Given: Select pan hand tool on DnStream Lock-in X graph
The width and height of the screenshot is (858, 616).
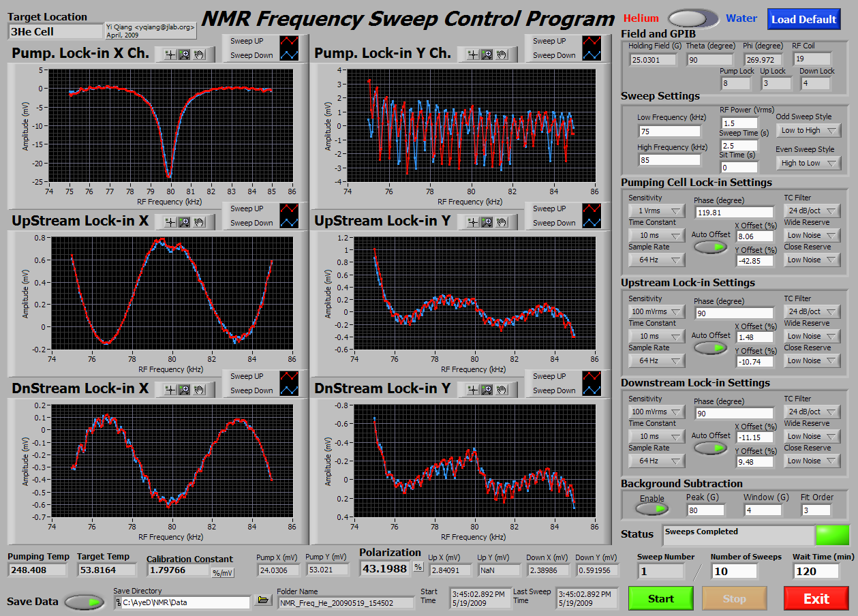Looking at the screenshot, I should (199, 390).
